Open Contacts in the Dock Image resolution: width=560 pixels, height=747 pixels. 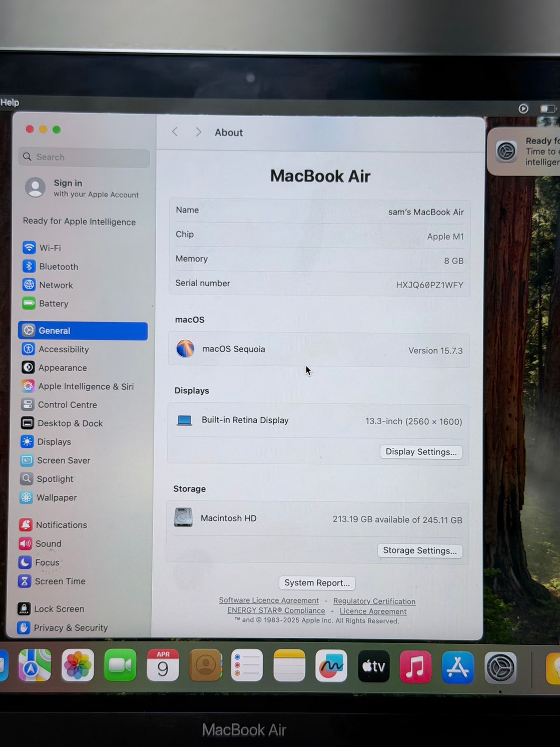tap(205, 665)
